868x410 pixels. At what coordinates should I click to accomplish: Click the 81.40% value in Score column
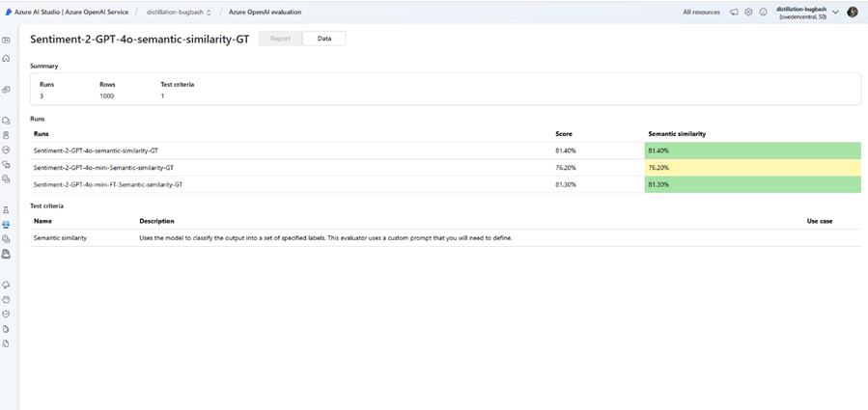coord(565,150)
